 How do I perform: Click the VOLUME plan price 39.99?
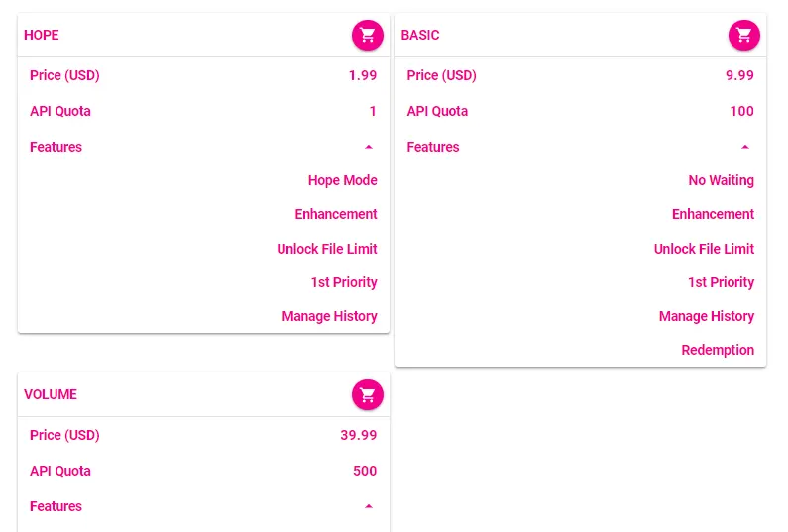[x=359, y=435]
